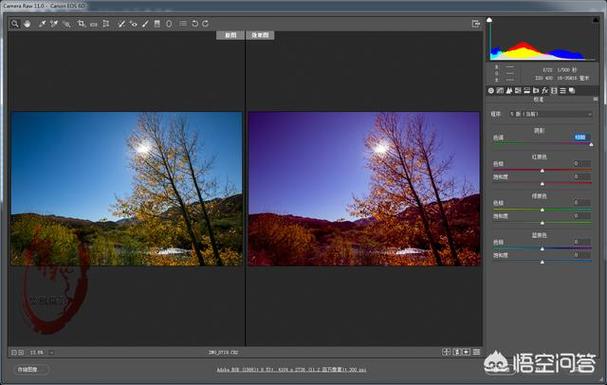The width and height of the screenshot is (607, 385).
Task: Rotate image clockwise
Action: [206, 24]
